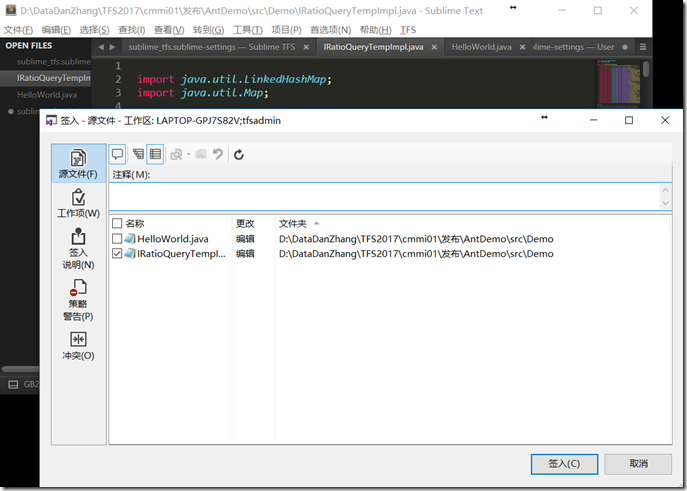687x491 pixels.
Task: Click the undo toolbar icon
Action: click(218, 154)
